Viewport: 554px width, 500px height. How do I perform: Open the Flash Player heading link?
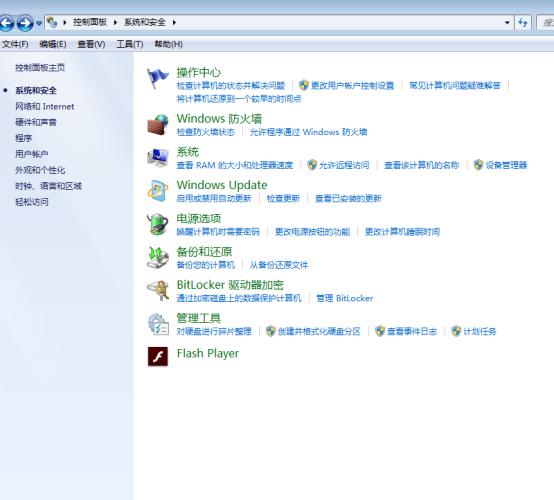208,353
